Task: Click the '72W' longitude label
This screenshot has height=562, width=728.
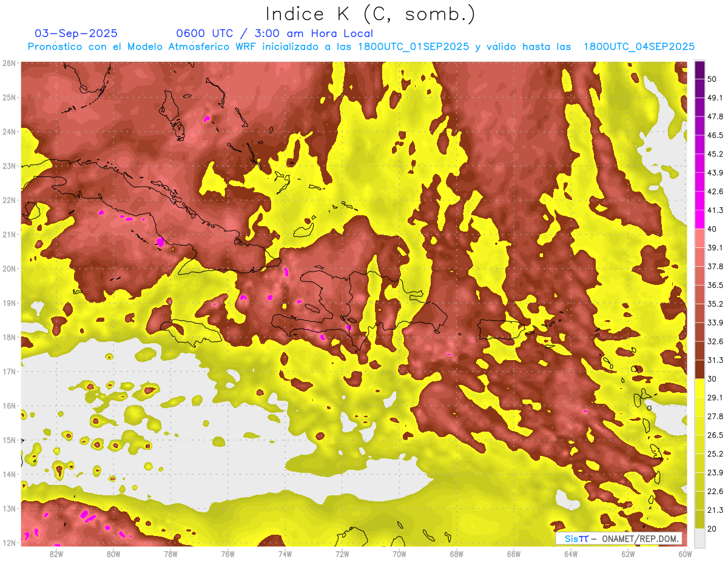Action: click(342, 554)
